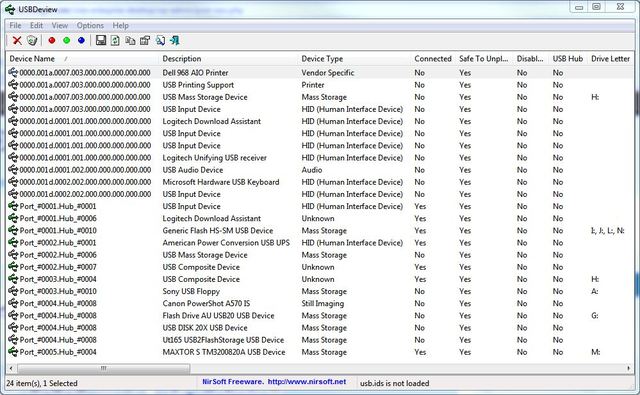Screen dimensions: 640x395
Task: Sort by the Safe To Unpl... column header
Action: [484, 59]
